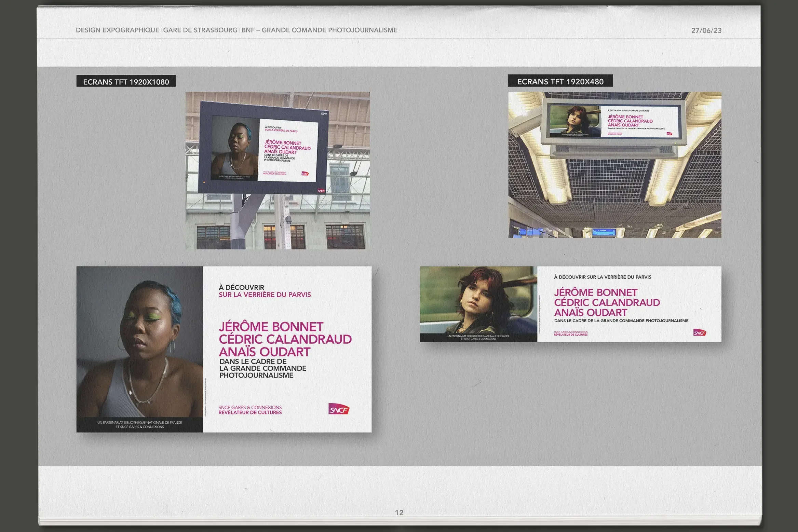Image resolution: width=798 pixels, height=532 pixels.
Task: Click the date 27/06/23
Action: (706, 30)
